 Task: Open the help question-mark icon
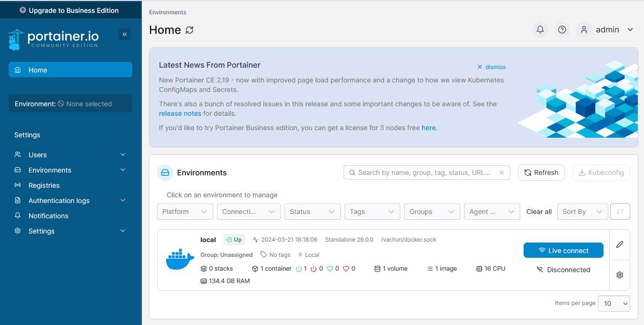pos(562,30)
